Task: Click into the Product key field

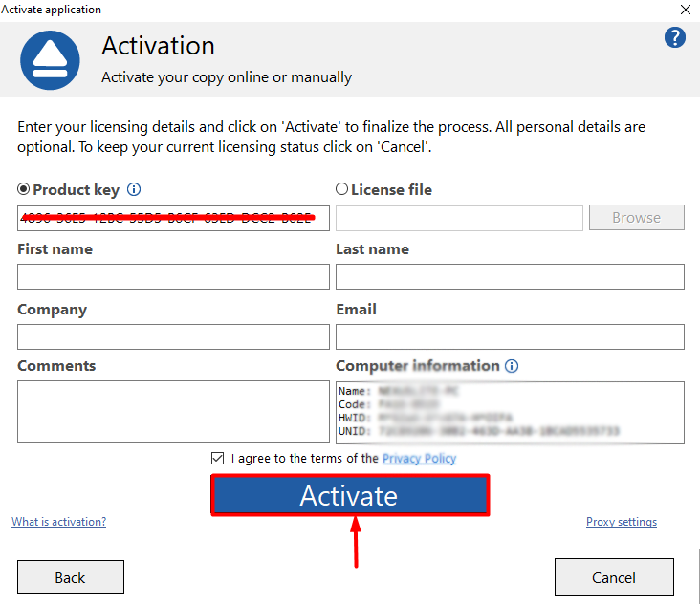Action: 173,218
